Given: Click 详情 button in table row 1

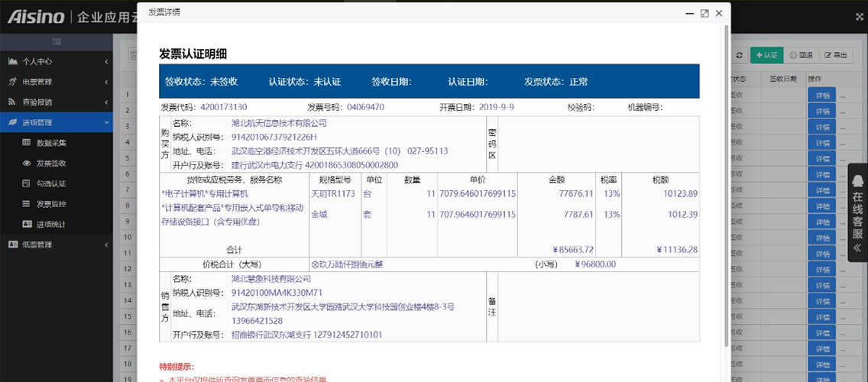Looking at the screenshot, I should (x=822, y=95).
